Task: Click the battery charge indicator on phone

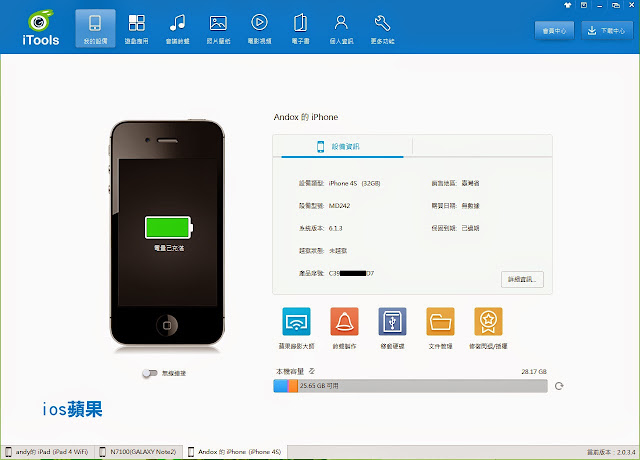Action: tap(169, 227)
